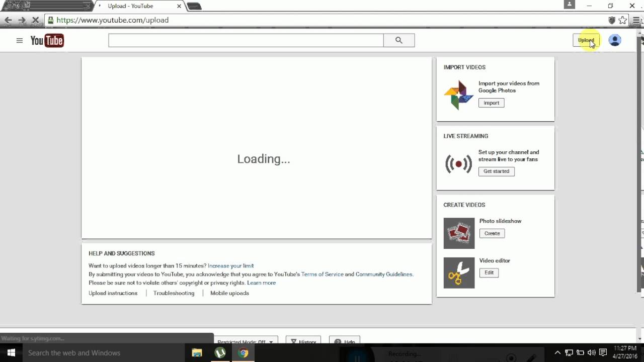Open Upload instructions

click(113, 293)
